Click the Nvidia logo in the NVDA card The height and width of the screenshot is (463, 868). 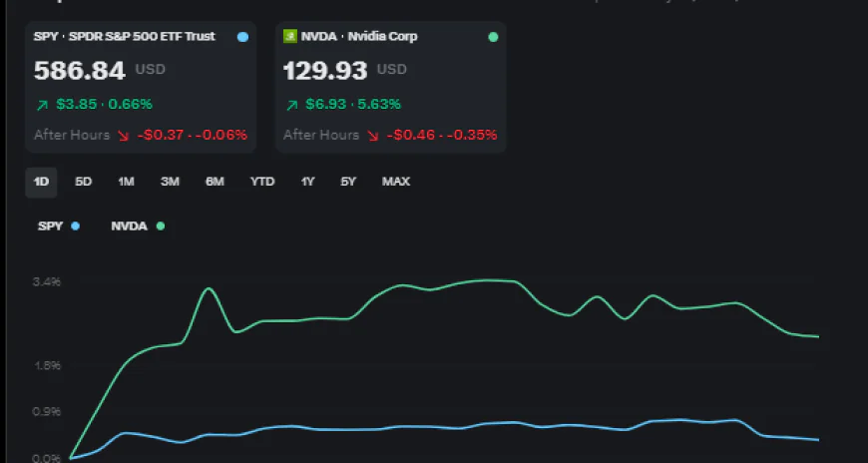coord(290,37)
